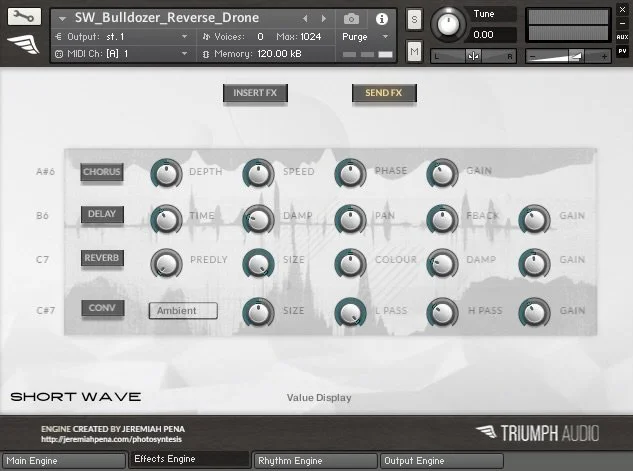This screenshot has height=471, width=633.
Task: Open the Rhythm Engine tab
Action: (315, 461)
